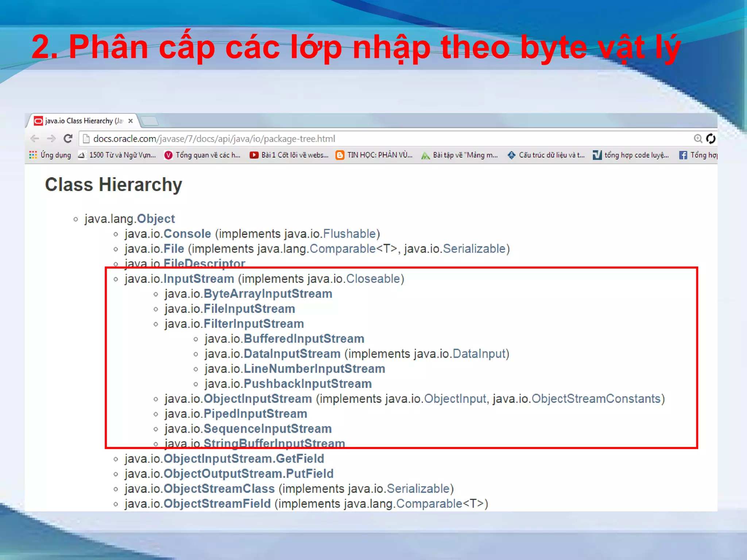This screenshot has width=747, height=560.
Task: Open the BufferedInputStream link
Action: (x=304, y=339)
